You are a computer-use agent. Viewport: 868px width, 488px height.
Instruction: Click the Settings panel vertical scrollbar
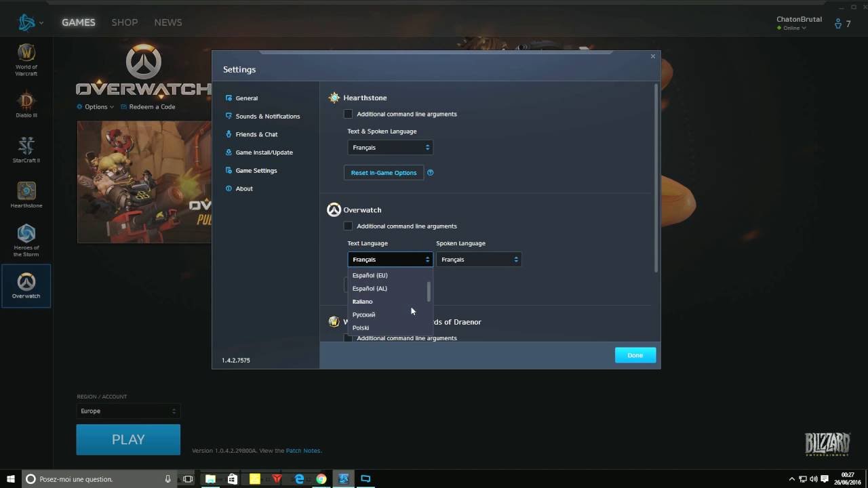(656, 178)
